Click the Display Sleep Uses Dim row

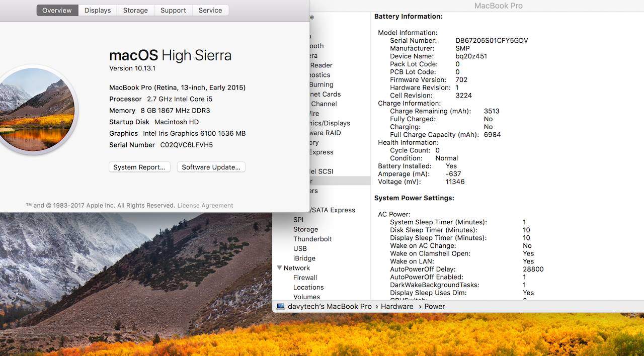462,293
